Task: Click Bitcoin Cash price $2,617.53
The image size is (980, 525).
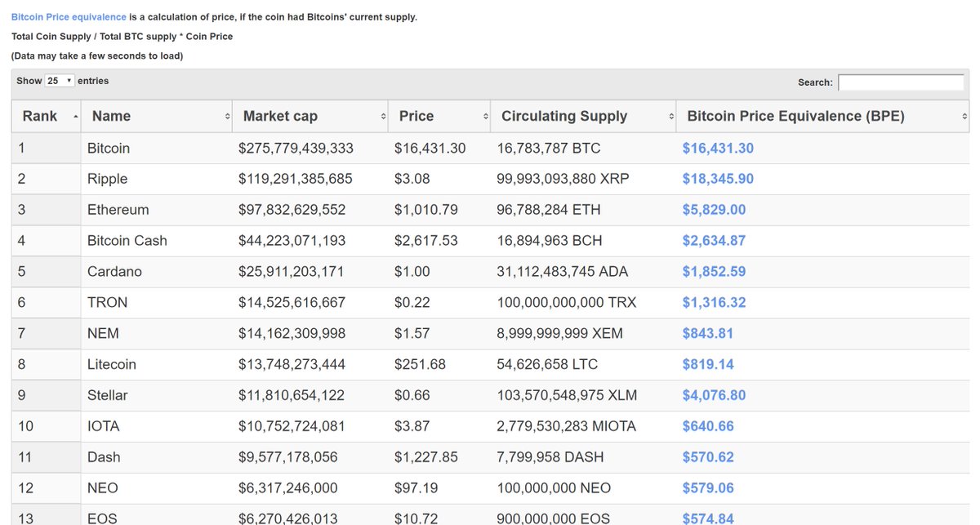Action: [425, 241]
